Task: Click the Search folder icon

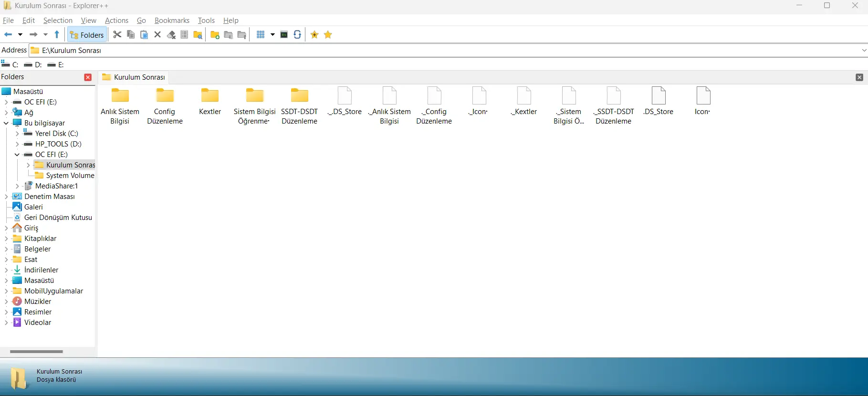Action: click(198, 35)
